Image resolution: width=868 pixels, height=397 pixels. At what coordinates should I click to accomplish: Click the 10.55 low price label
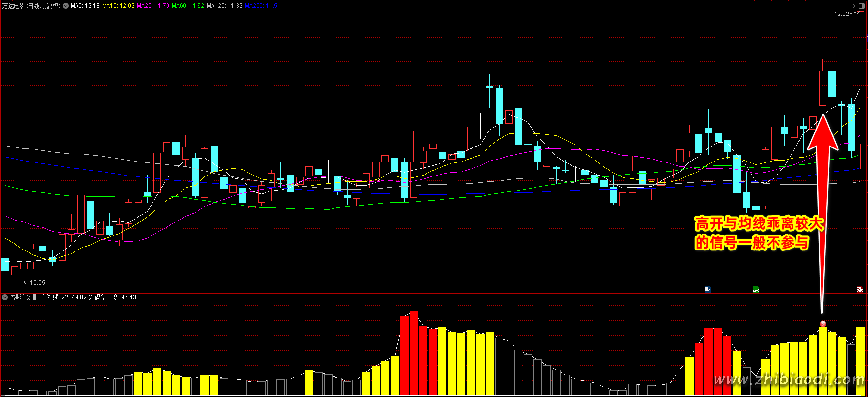pos(37,282)
